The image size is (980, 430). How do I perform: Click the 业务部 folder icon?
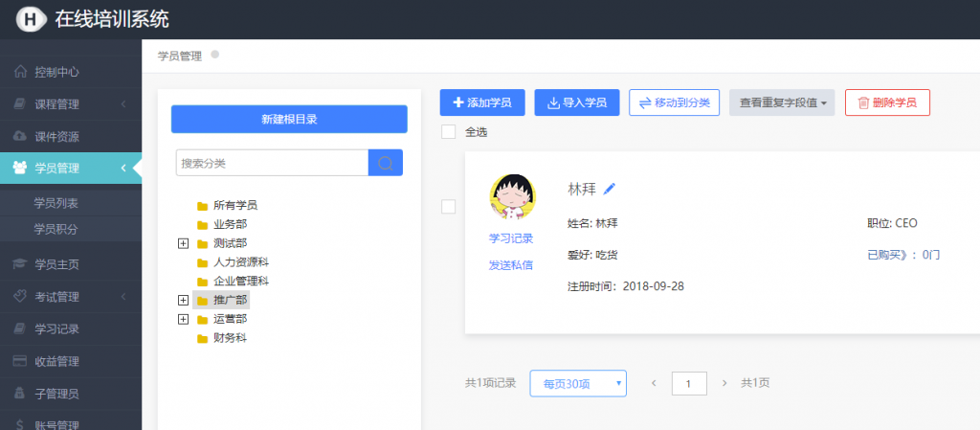[202, 225]
